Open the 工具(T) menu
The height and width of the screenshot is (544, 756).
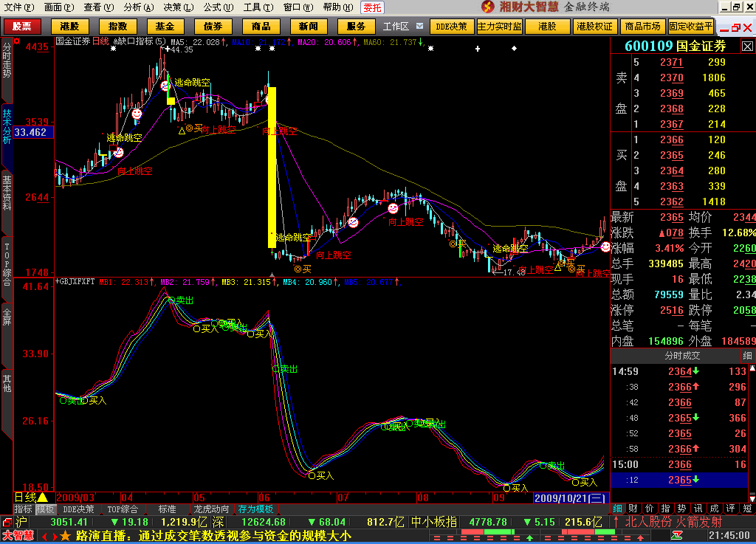[x=258, y=7]
